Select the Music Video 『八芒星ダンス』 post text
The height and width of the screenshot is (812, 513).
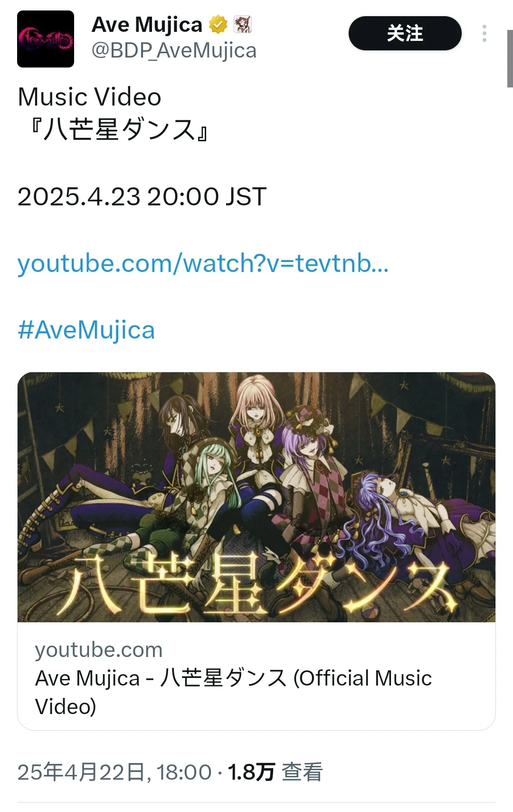(x=113, y=113)
